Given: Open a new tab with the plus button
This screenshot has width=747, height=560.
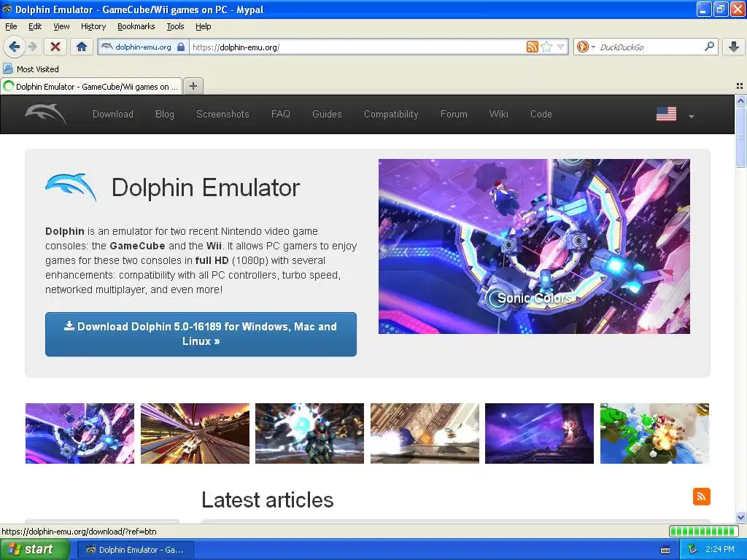Looking at the screenshot, I should [x=193, y=86].
